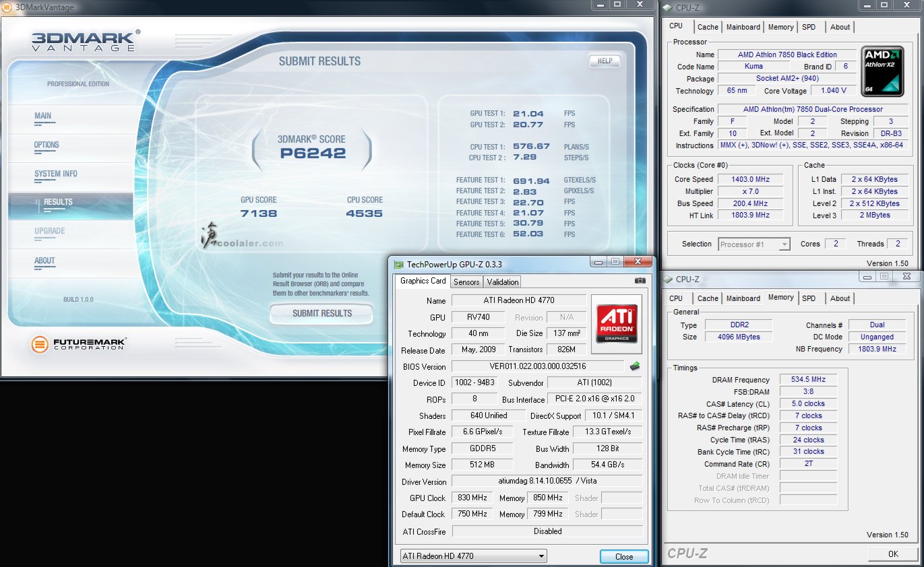924x567 pixels.
Task: Switch to the Validation tab in GPU-Z
Action: [x=503, y=282]
